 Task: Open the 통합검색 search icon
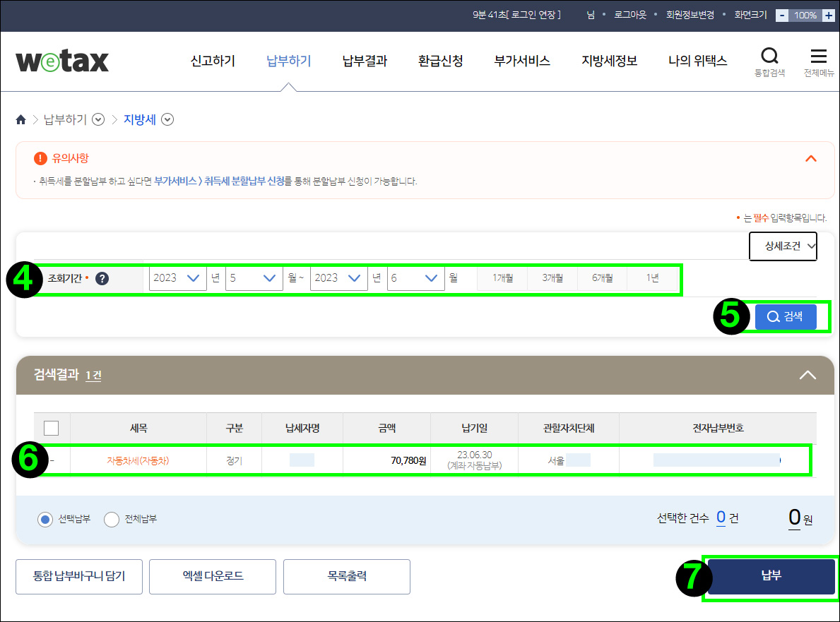click(770, 56)
